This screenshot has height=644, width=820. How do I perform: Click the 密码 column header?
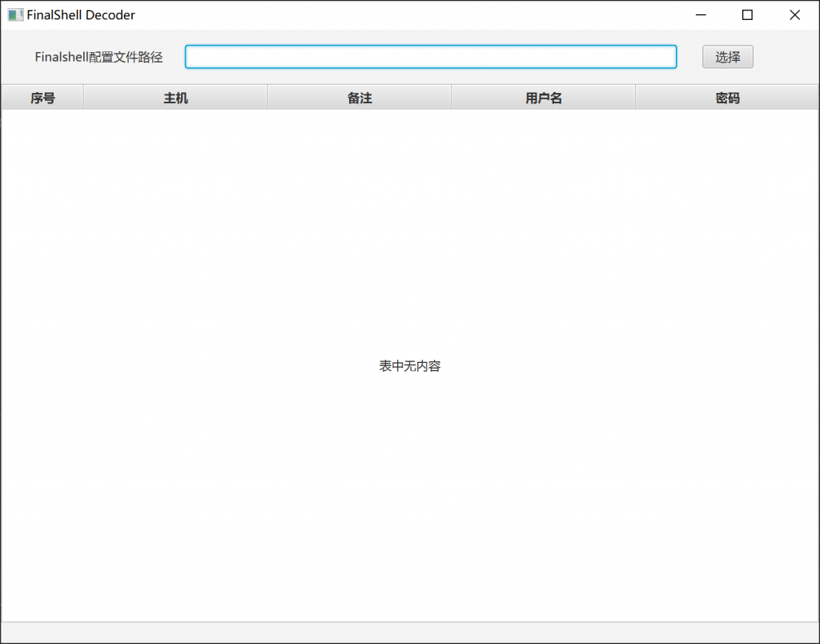727,96
